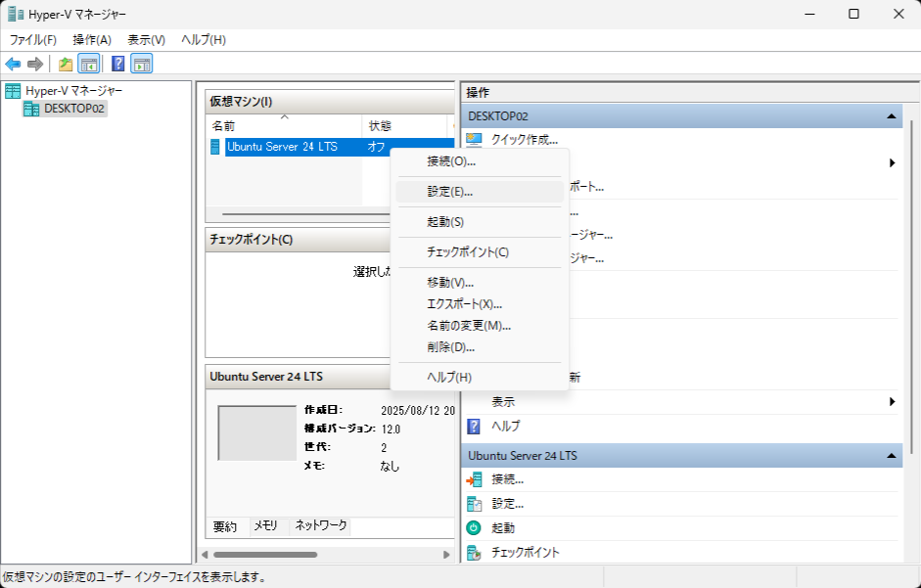
Task: Switch to the ネットワーク tab
Action: (x=321, y=525)
